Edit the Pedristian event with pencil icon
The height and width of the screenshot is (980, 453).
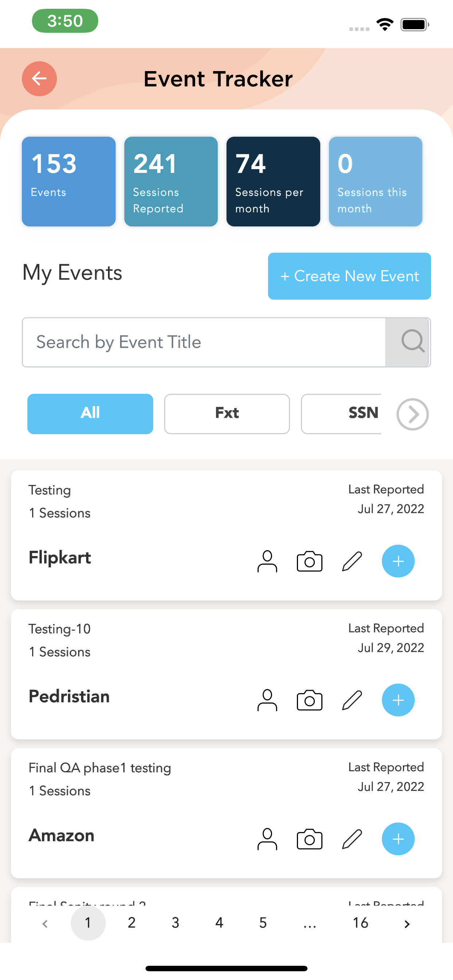(x=352, y=700)
